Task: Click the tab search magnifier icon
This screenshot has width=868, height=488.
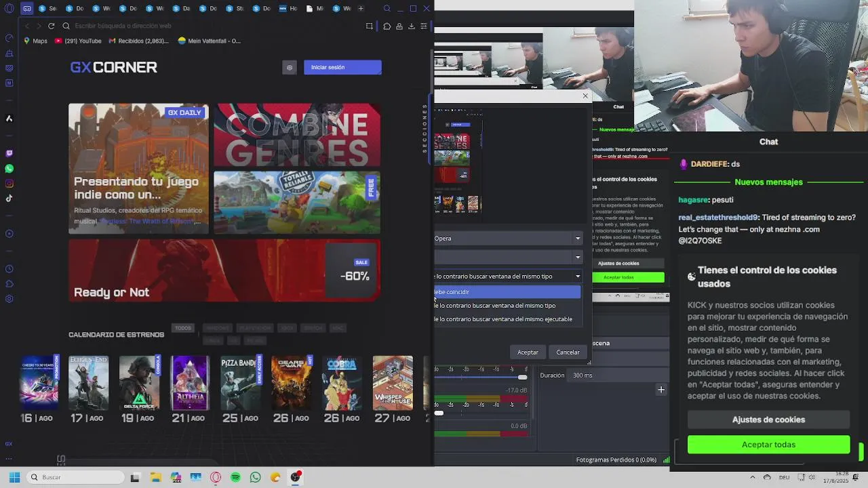Action: (x=387, y=9)
